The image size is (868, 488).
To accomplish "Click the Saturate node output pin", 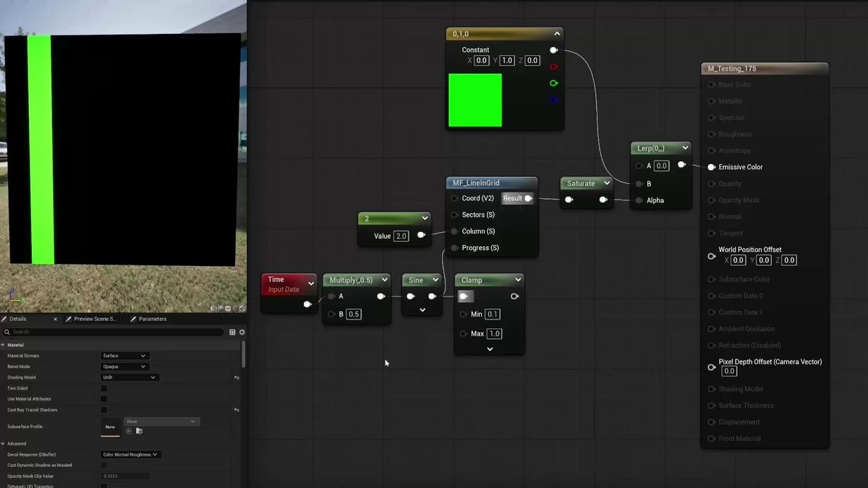I will click(603, 200).
